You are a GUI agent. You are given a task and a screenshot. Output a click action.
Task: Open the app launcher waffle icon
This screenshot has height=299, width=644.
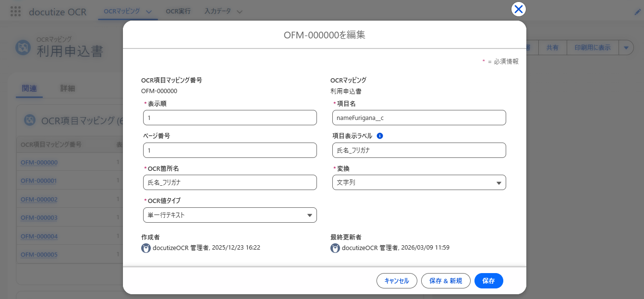pyautogui.click(x=15, y=11)
